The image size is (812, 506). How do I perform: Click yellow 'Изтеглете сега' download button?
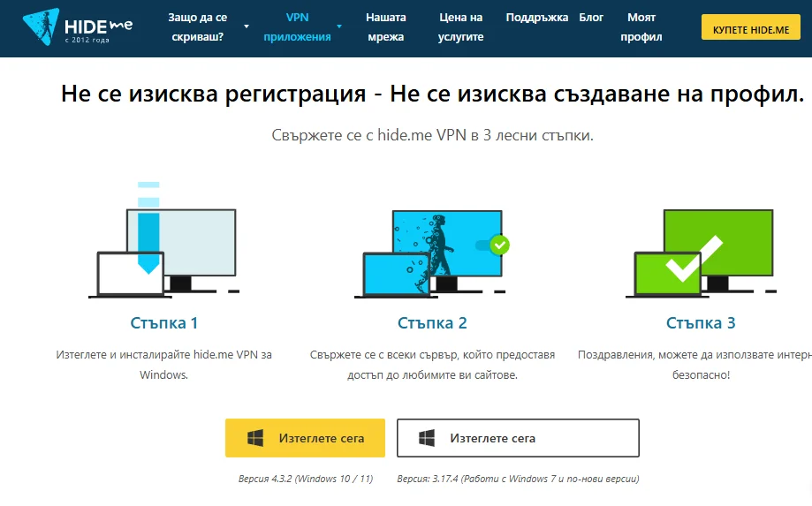point(305,438)
